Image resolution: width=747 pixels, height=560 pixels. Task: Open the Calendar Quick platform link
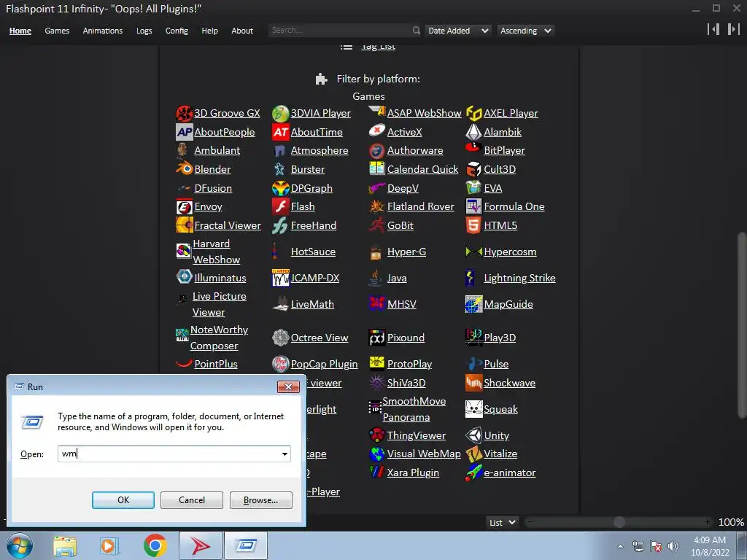(422, 169)
